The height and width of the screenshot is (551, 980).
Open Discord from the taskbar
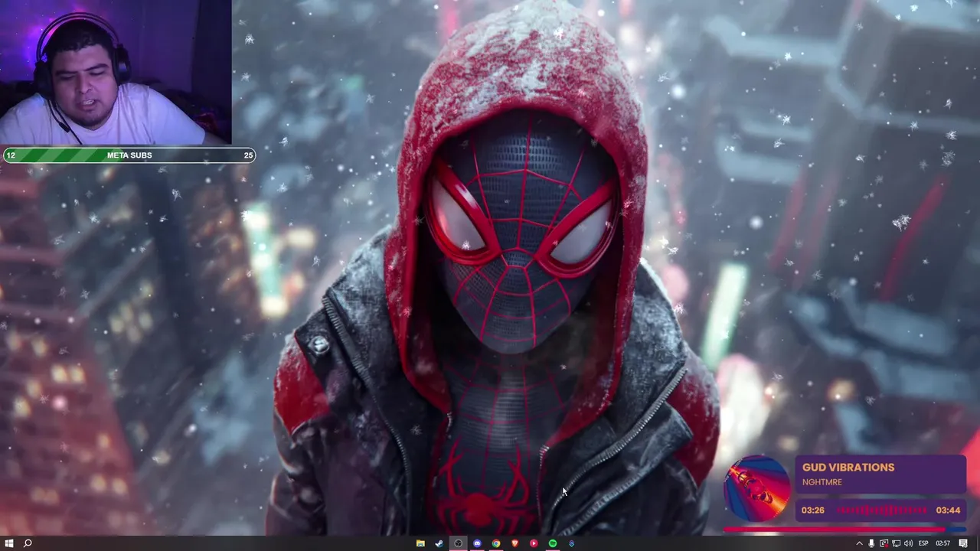[x=477, y=543]
